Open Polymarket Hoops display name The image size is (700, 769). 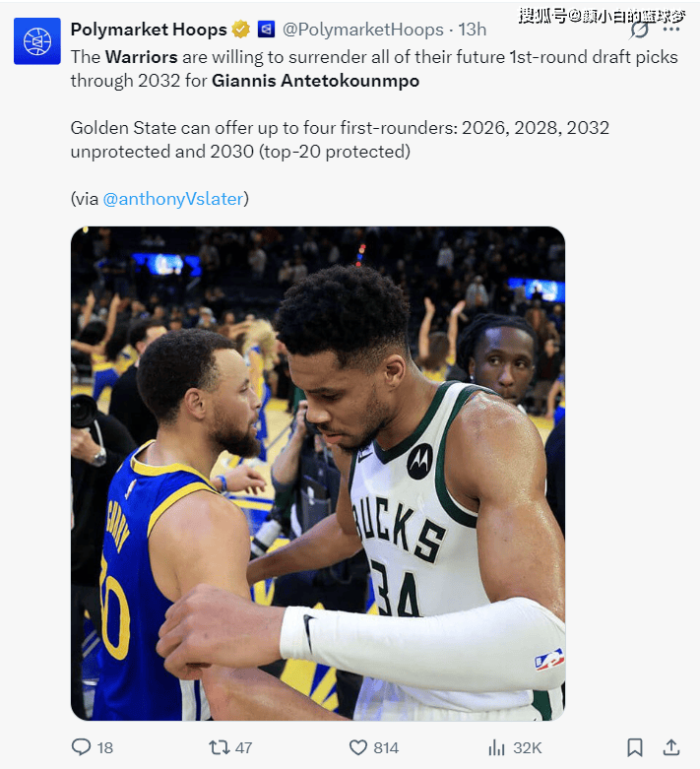[149, 30]
